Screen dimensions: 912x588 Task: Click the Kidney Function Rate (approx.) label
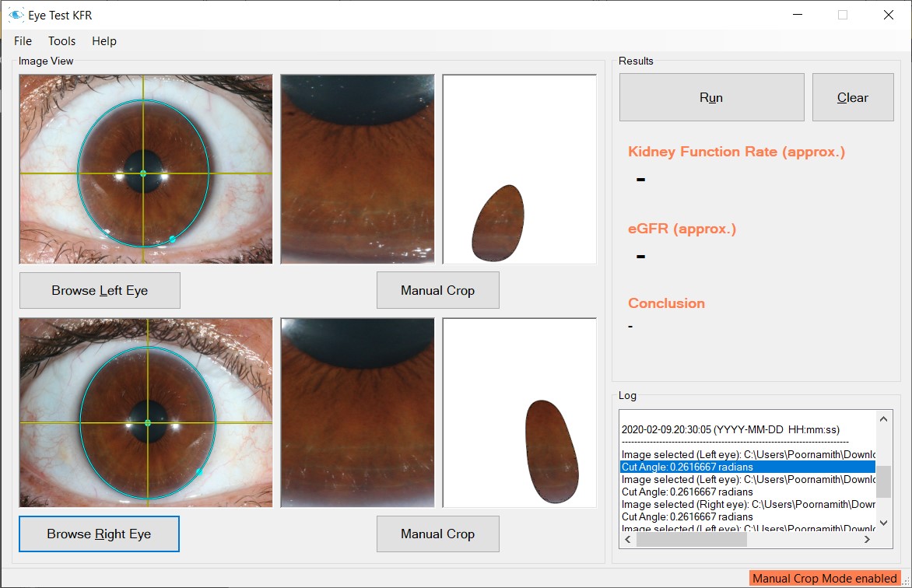coord(736,152)
